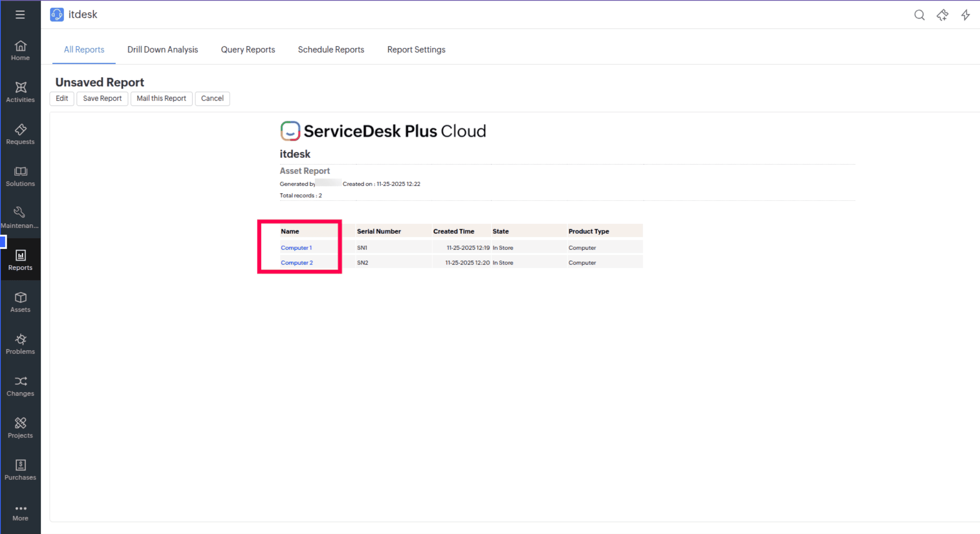The height and width of the screenshot is (534, 980).
Task: Open Maintenance module in sidebar
Action: [20, 218]
